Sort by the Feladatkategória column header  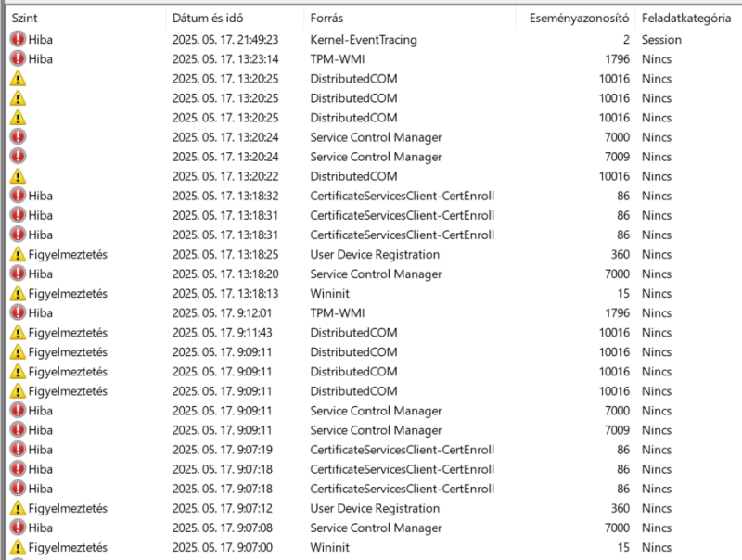[x=686, y=18]
